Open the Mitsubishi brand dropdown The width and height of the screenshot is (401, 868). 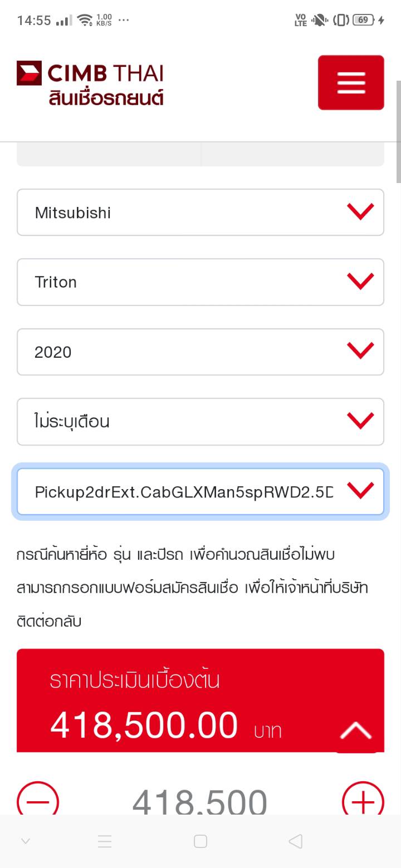tap(200, 213)
